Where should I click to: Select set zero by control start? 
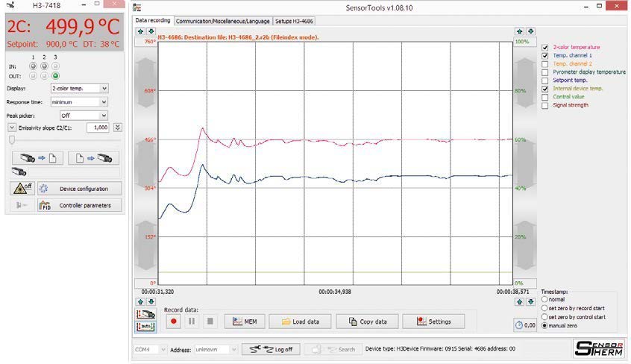pos(544,317)
